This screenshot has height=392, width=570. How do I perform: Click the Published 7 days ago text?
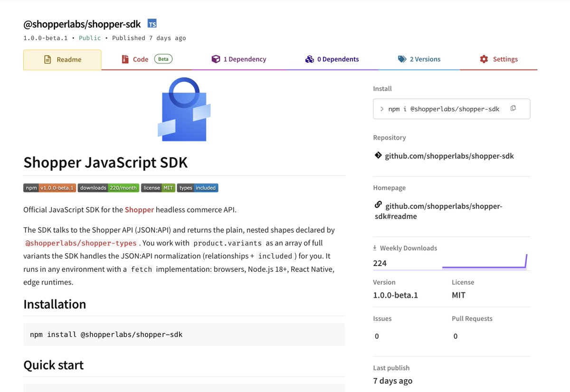(149, 38)
